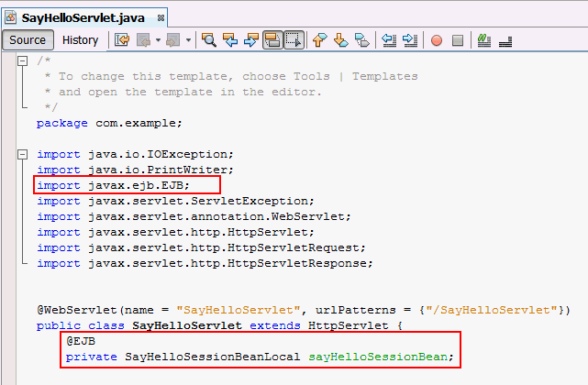Click Stop Macro Recording square icon
The image size is (588, 385).
[x=458, y=40]
